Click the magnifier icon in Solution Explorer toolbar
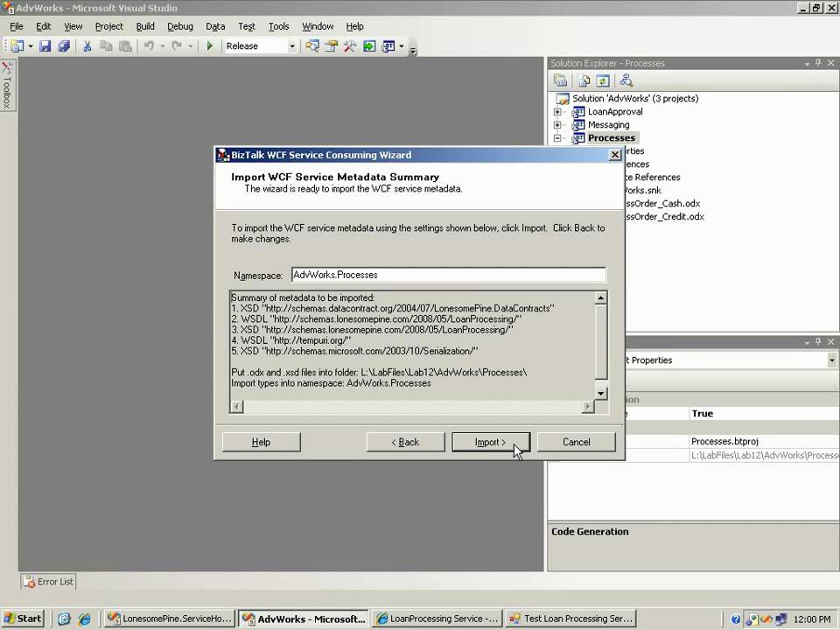This screenshot has height=630, width=840. 626,80
